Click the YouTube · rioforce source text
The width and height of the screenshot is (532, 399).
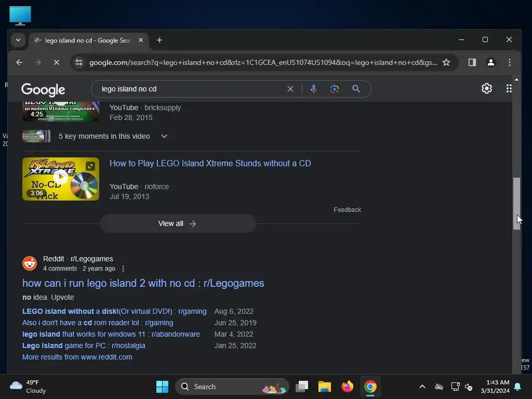(139, 187)
